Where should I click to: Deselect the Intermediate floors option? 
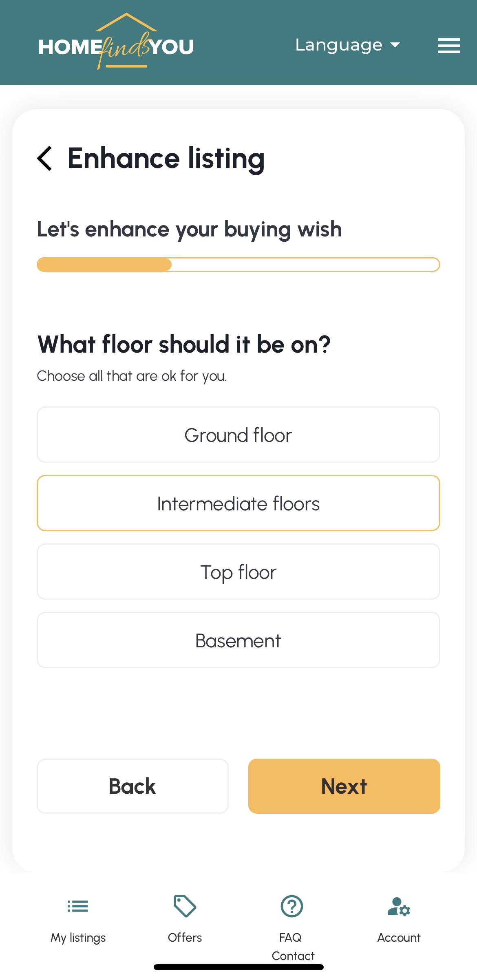(x=238, y=503)
